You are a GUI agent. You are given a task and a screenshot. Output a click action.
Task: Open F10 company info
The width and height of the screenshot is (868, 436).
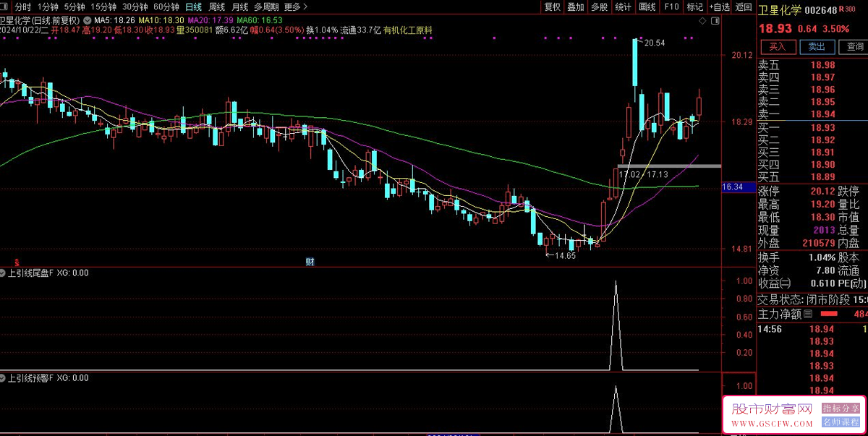671,7
